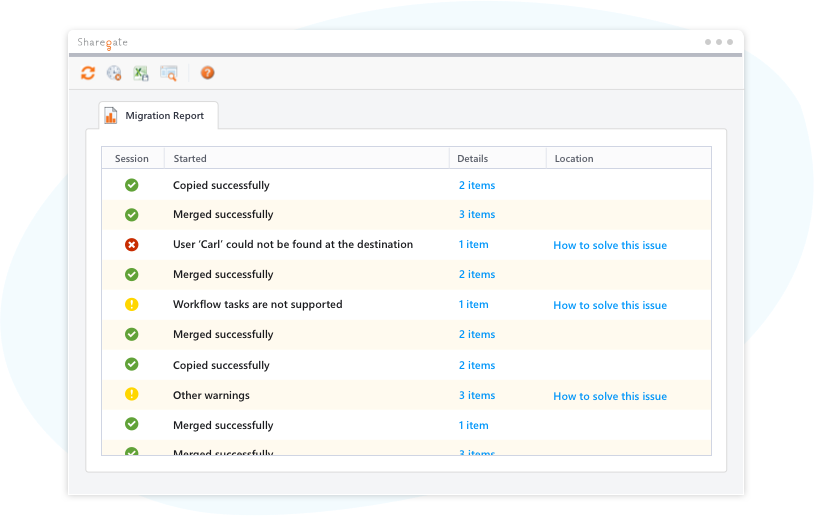Open '2 items' link in first Copied successfully row
This screenshot has width=814, height=516.
coord(477,185)
